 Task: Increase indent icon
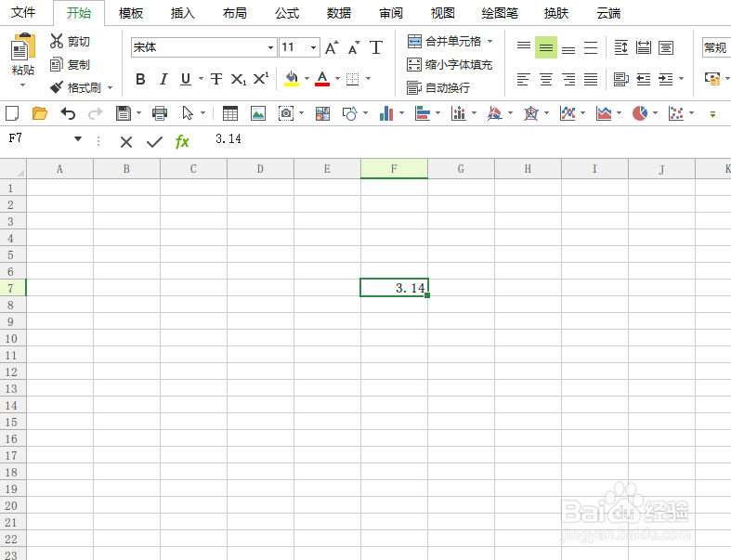pos(666,80)
